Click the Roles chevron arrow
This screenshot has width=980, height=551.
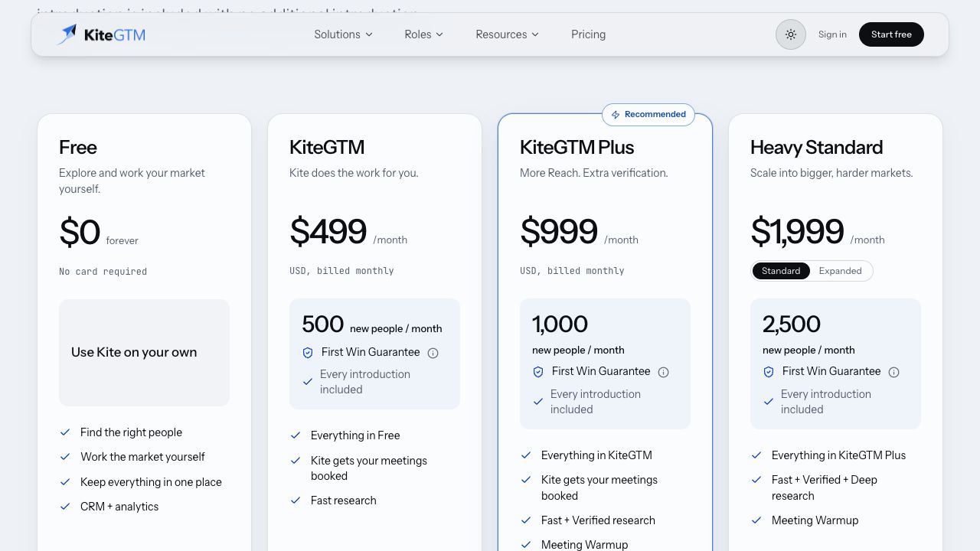[439, 34]
